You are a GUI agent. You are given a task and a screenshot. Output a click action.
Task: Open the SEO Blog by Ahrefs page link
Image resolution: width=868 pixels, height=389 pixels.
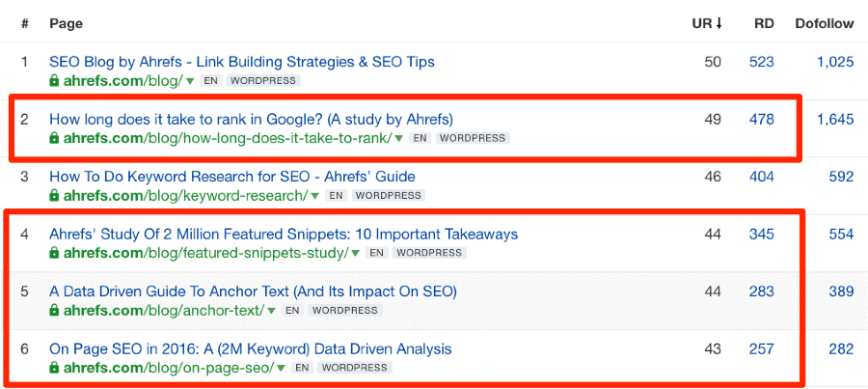point(242,62)
